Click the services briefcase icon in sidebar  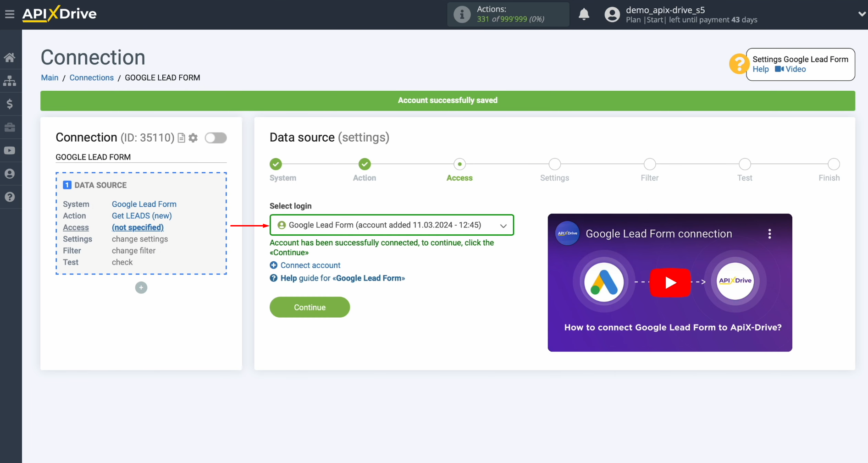(10, 127)
